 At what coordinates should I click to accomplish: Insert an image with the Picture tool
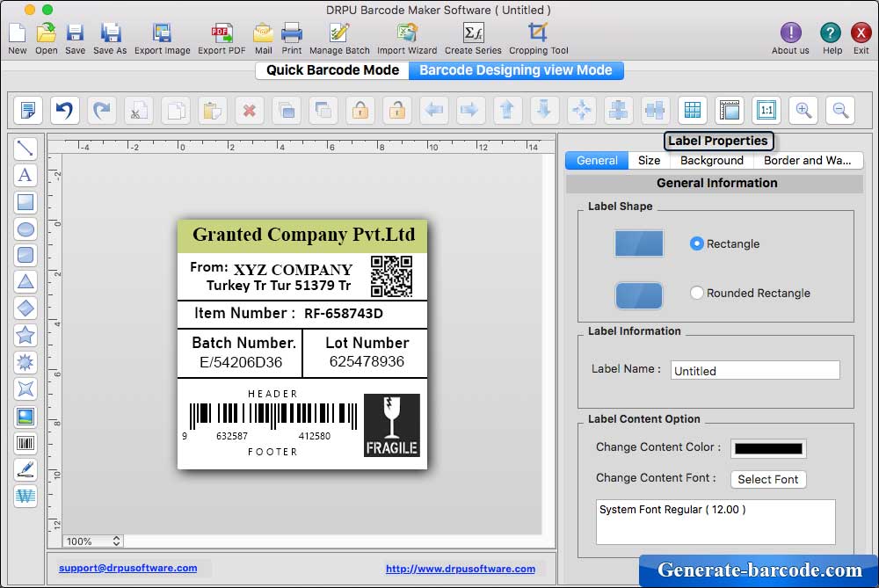[25, 416]
